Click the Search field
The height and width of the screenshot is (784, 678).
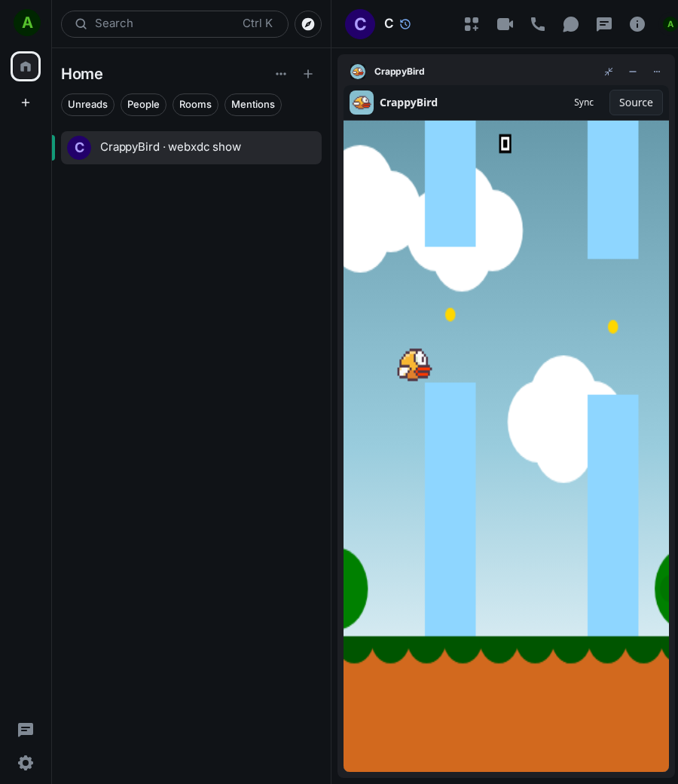(174, 23)
